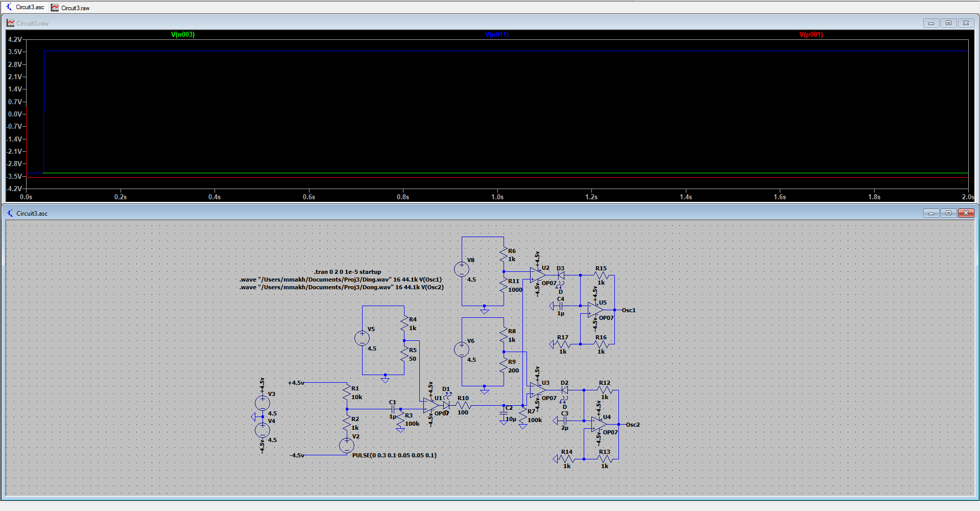Click the .tran simulation directive text
This screenshot has width=980, height=511.
[347, 272]
